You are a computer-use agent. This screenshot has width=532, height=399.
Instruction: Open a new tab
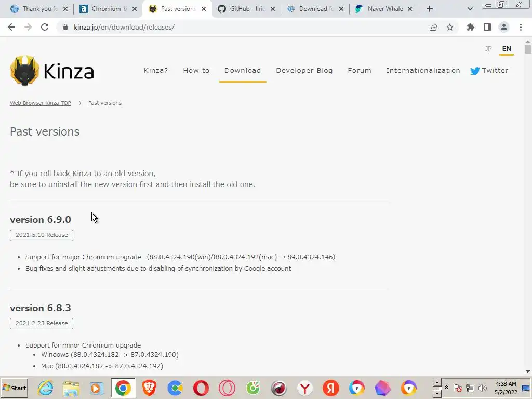(430, 9)
